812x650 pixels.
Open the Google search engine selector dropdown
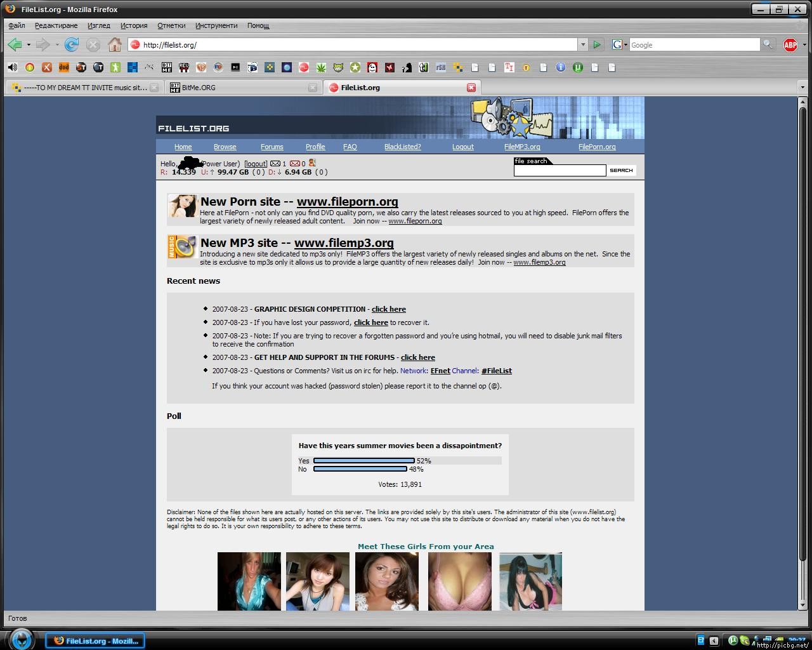[x=620, y=44]
